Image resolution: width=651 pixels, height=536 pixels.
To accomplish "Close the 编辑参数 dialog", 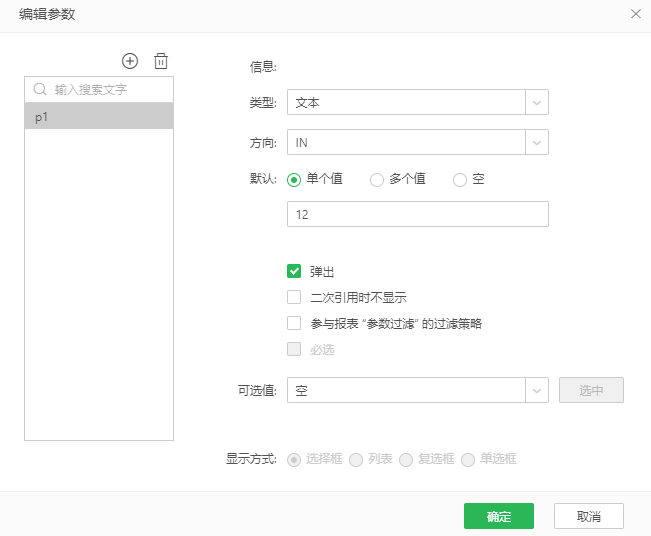I will coord(636,14).
